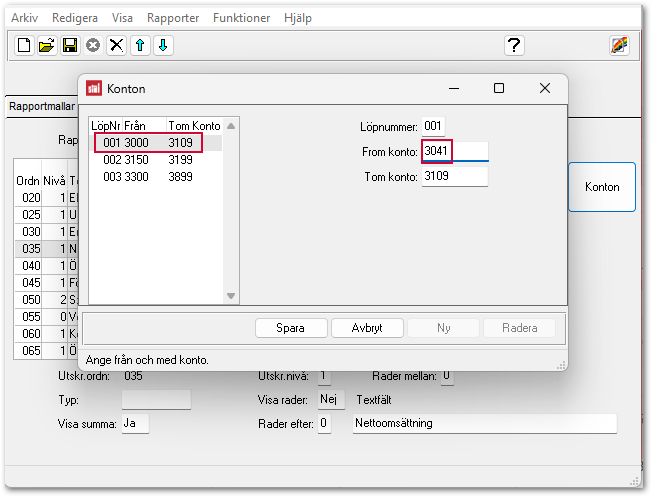Open the Visa menu
The image size is (652, 497).
pos(122,18)
